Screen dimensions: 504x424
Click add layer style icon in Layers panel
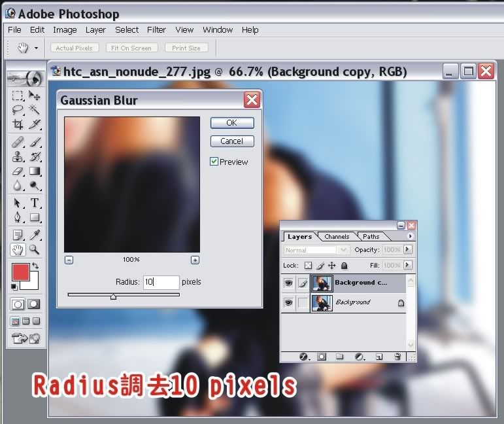click(303, 357)
